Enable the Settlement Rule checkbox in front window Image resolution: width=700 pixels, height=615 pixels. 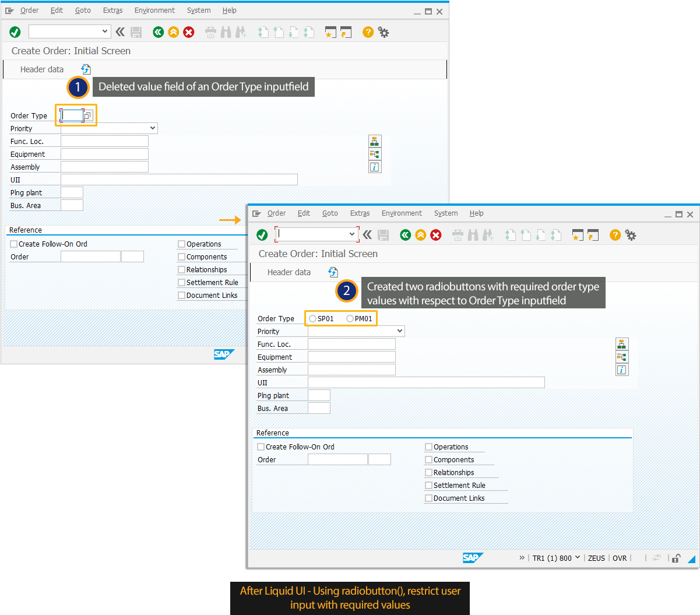tap(428, 486)
